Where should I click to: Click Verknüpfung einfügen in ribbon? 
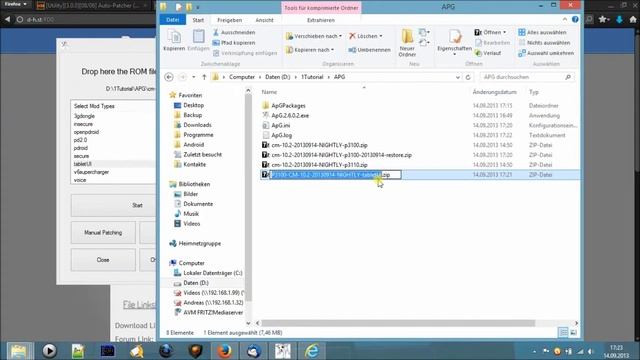pos(245,53)
